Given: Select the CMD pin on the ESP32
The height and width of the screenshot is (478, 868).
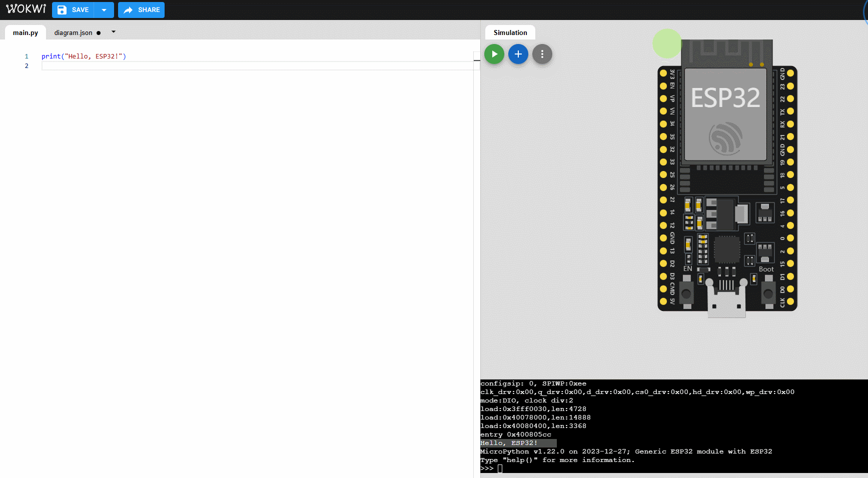Looking at the screenshot, I should point(663,289).
